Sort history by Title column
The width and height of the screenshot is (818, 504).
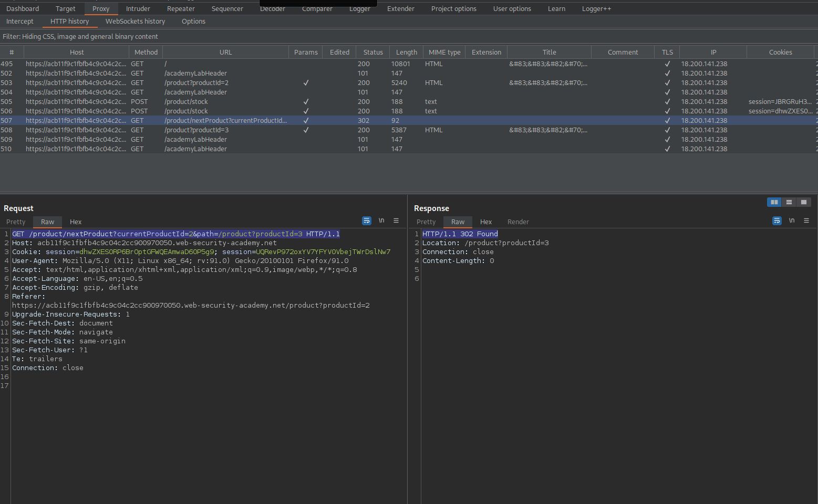pos(550,52)
